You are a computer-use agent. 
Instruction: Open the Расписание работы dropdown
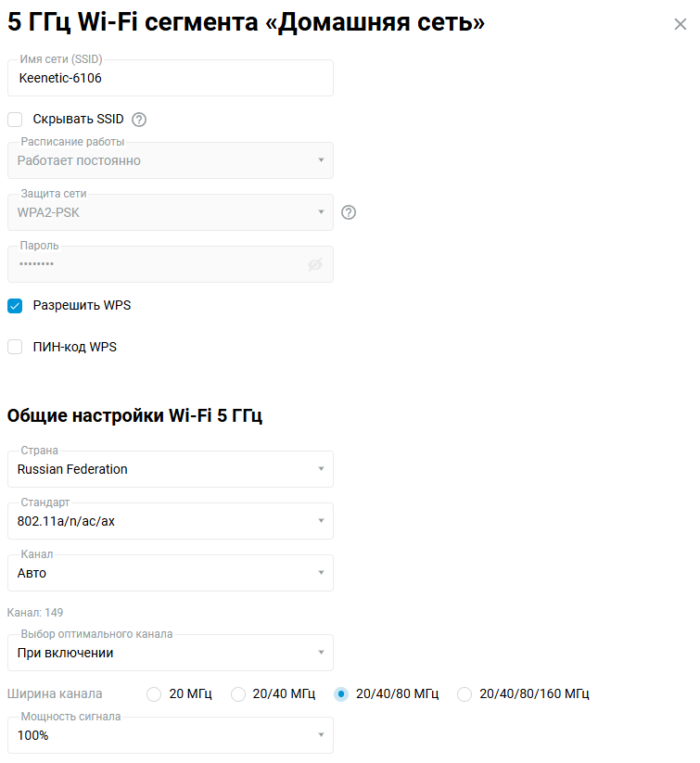(171, 160)
